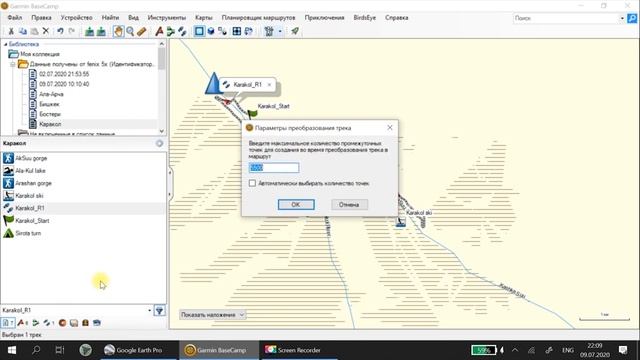Select AkSuu gorge waypoint

[x=31, y=158]
